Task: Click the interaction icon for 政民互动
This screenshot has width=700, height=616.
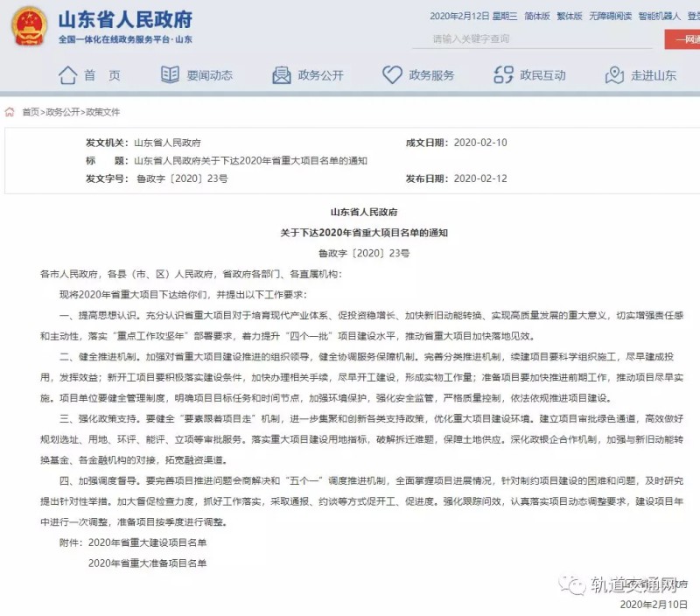Action: click(x=503, y=75)
